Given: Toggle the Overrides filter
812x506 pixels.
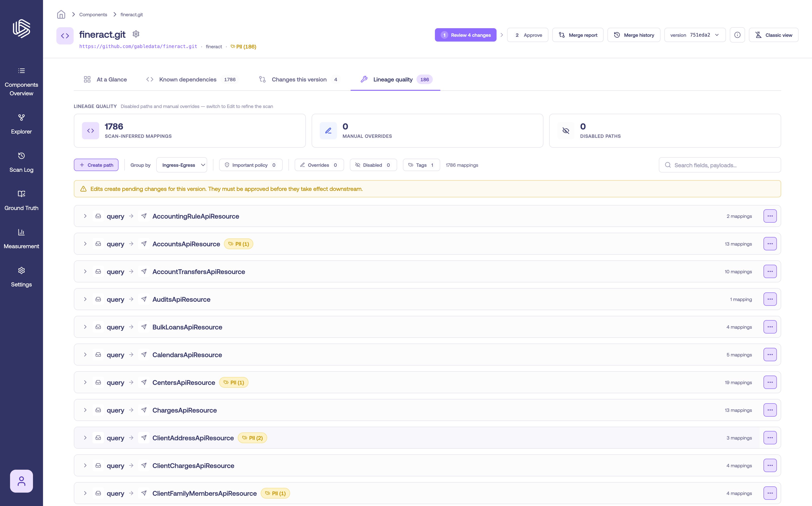Looking at the screenshot, I should (x=319, y=165).
